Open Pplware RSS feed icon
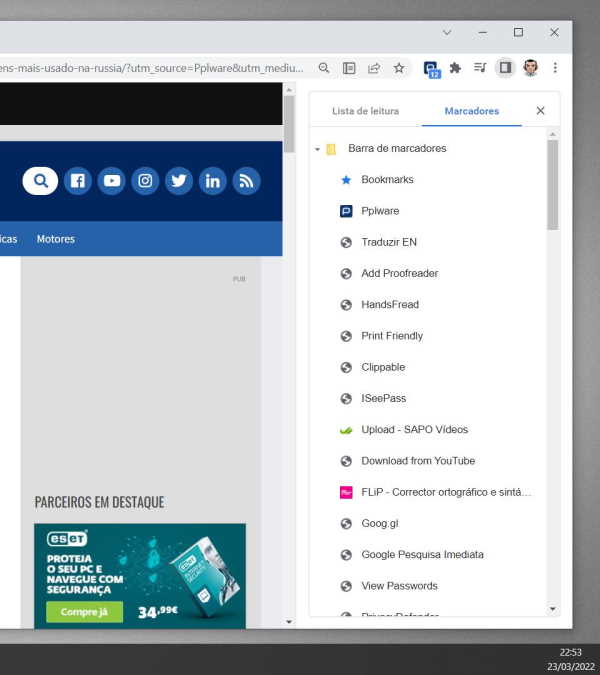The width and height of the screenshot is (600, 675). click(x=246, y=181)
